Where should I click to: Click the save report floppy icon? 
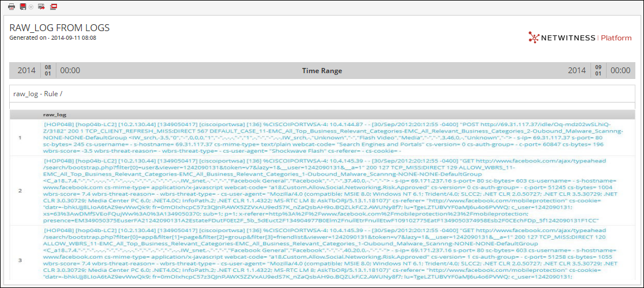coord(24,6)
